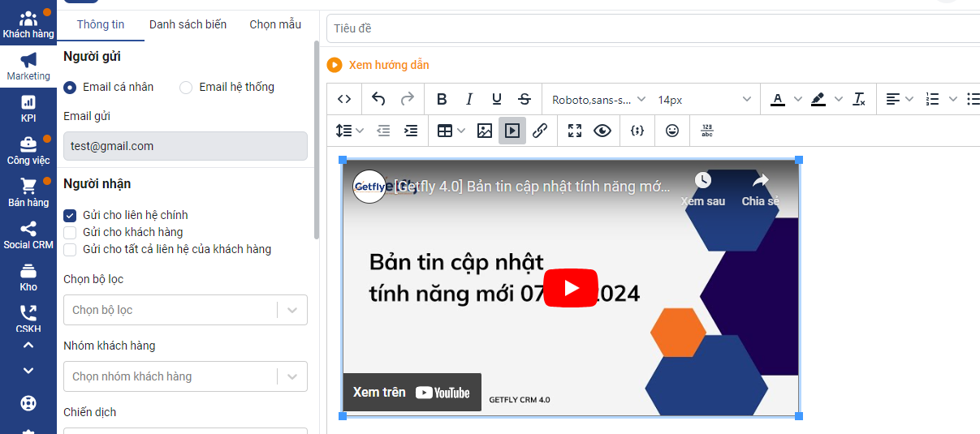
Task: Open Social CRM in the sidebar
Action: [x=28, y=235]
